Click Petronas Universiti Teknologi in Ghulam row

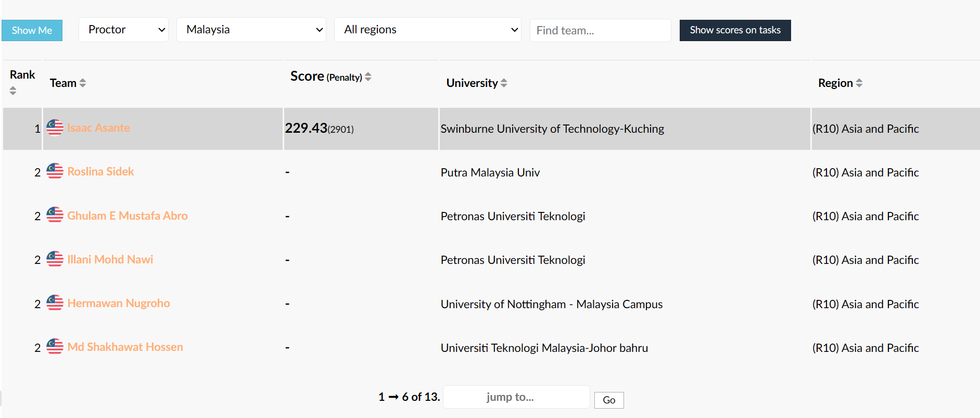[x=513, y=216]
